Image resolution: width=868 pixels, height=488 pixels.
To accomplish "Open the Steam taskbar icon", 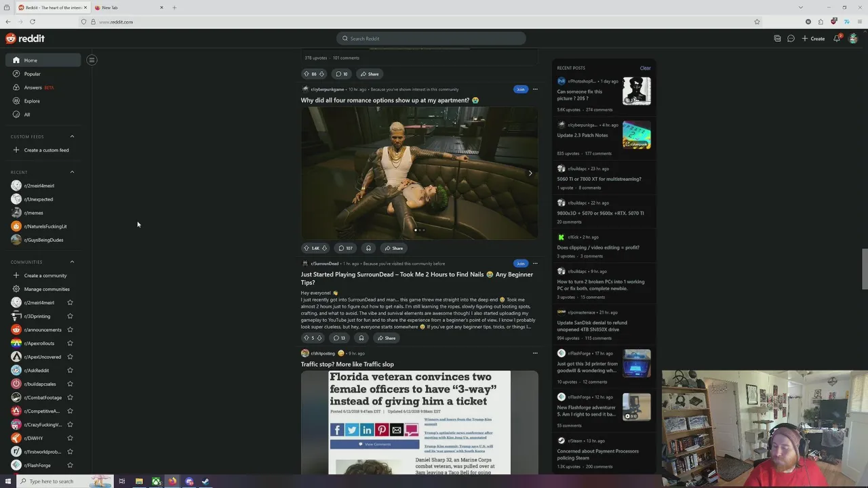I will (205, 481).
